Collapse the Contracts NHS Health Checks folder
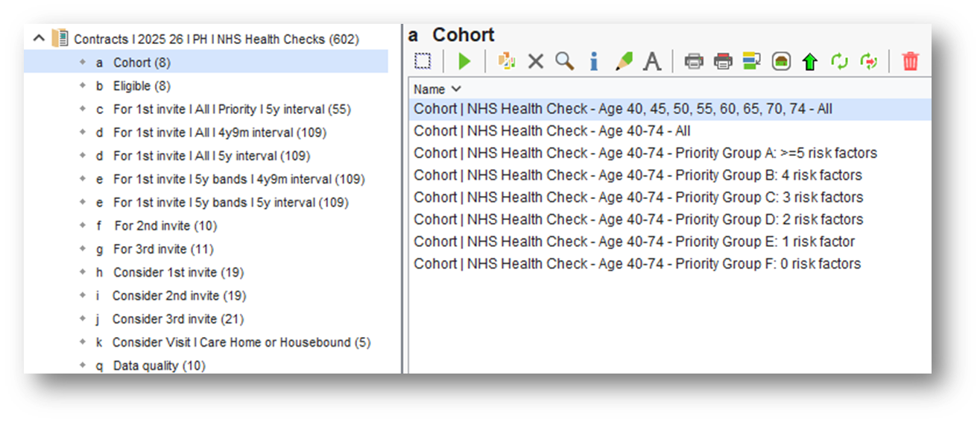980x422 pixels. coord(39,38)
